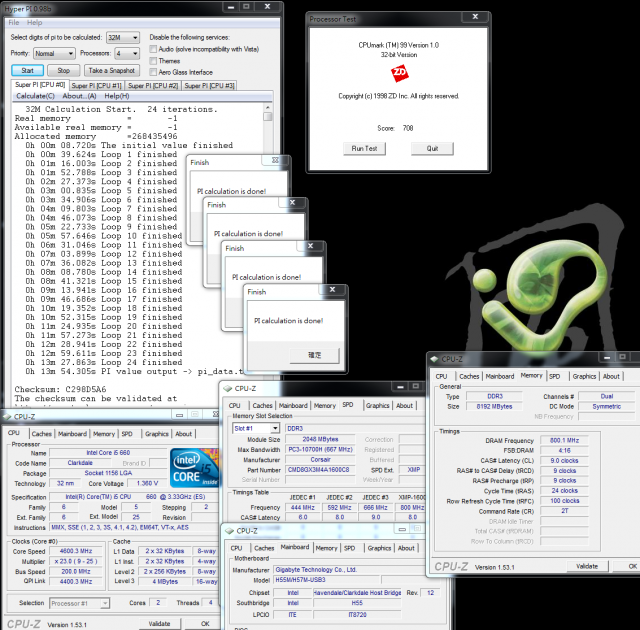This screenshot has width=640, height=630.
Task: Click the Intel Core i5 logo in CPU-Z
Action: coord(194,468)
